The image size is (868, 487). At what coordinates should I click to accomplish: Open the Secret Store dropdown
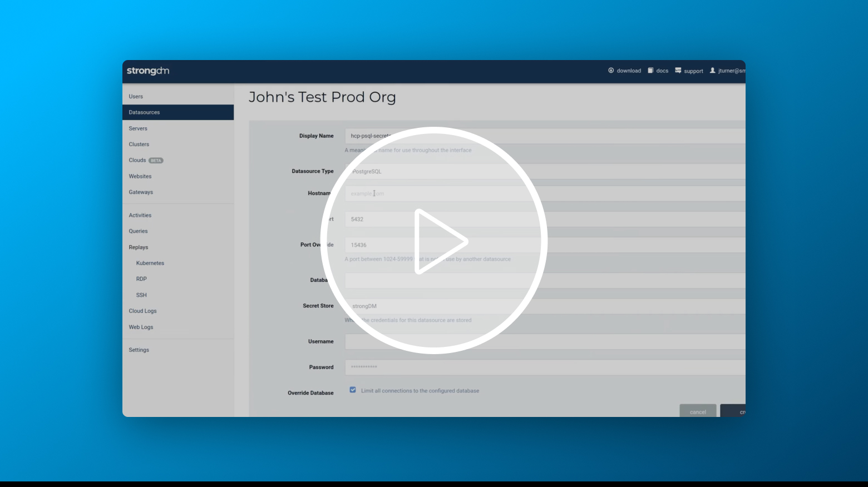[x=545, y=306]
